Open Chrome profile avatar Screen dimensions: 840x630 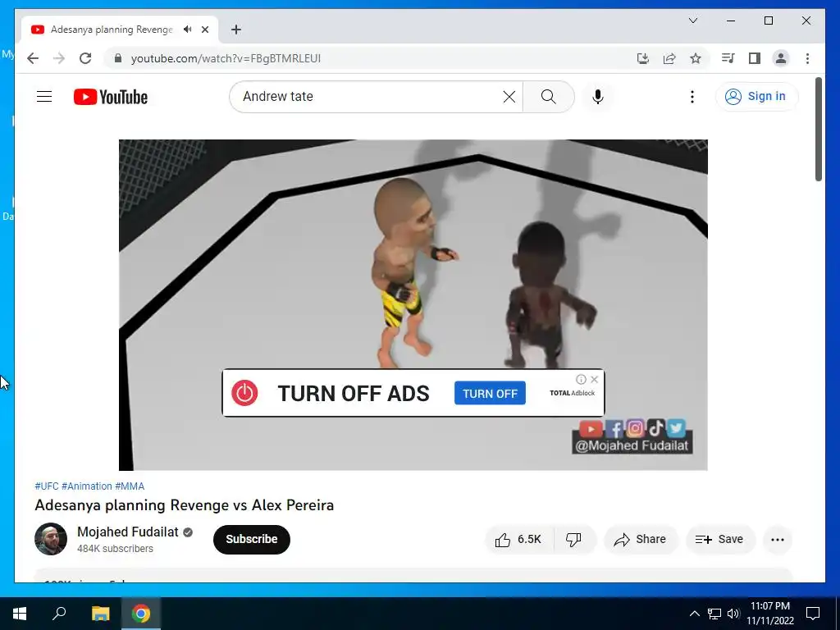point(781,58)
